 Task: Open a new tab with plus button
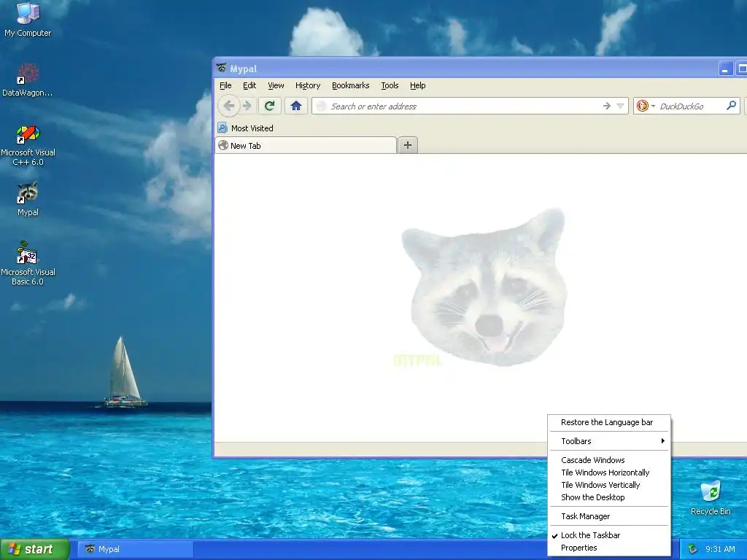point(408,145)
